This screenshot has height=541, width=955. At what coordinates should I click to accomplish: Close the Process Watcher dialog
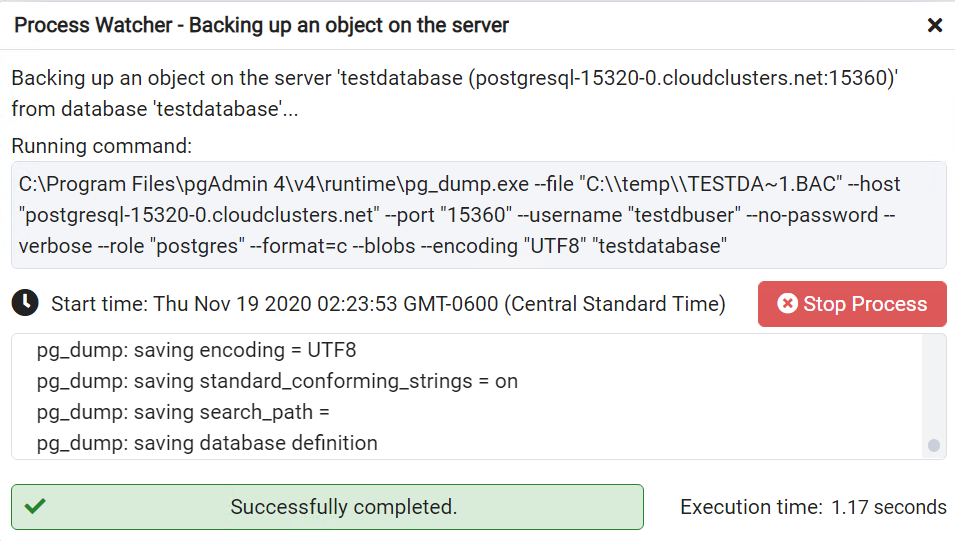click(x=935, y=25)
